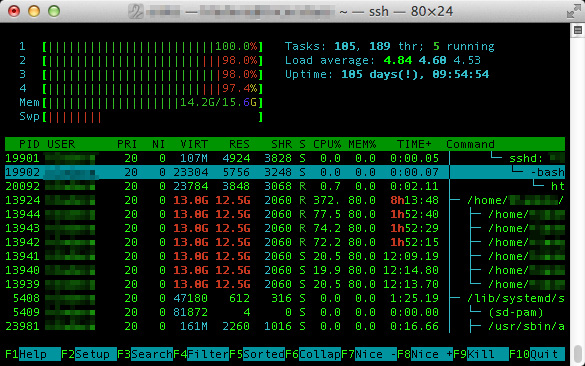Image resolution: width=585 pixels, height=366 pixels.
Task: Click the scrollback split icon at top right
Action: 578,30
